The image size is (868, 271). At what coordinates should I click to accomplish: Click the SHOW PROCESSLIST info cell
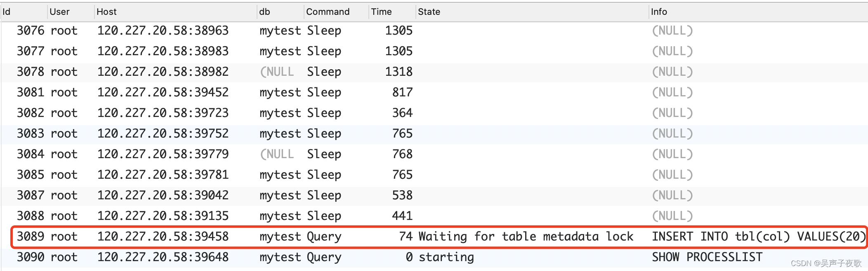[707, 257]
